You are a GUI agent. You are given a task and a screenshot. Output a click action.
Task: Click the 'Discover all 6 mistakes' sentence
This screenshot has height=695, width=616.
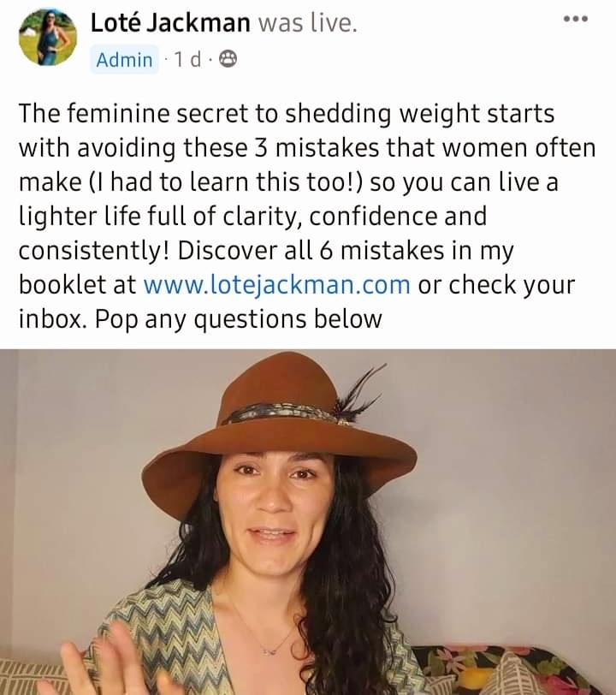346,251
